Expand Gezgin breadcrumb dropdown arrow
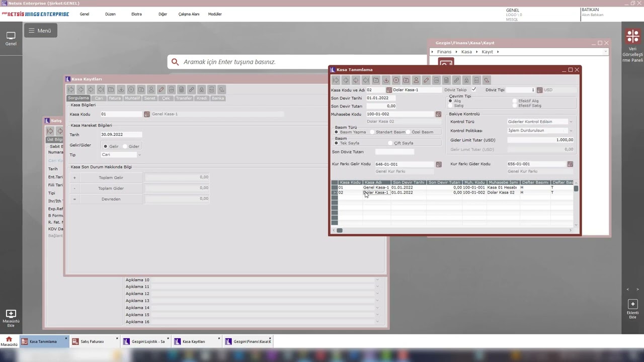The image size is (644, 362). pos(605,52)
